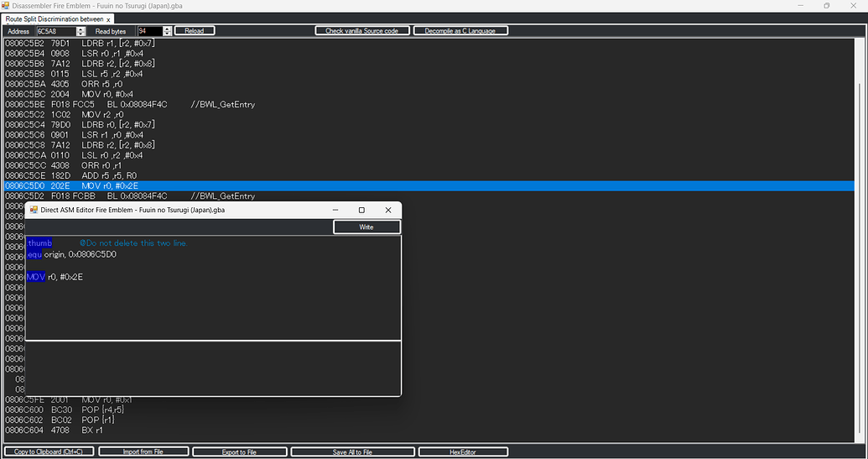Click the disassembly list vertical scrollbar
The width and height of the screenshot is (868, 459).
tap(859, 240)
